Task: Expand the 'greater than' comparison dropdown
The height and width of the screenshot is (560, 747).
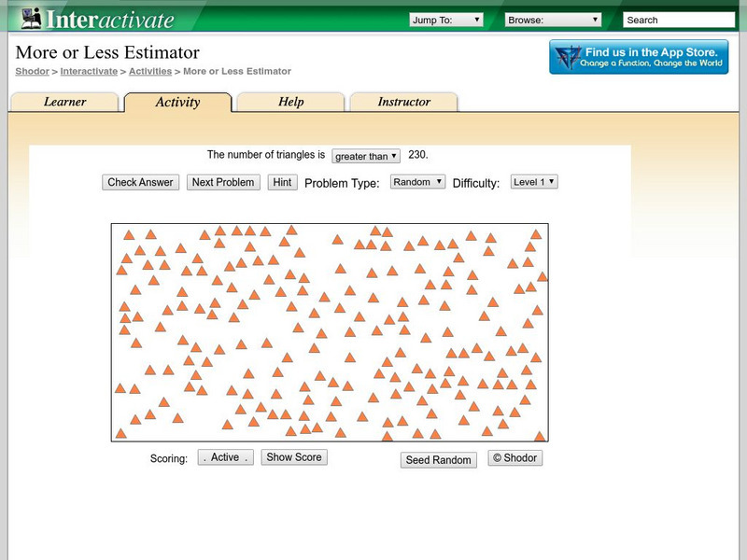Action: coord(366,156)
